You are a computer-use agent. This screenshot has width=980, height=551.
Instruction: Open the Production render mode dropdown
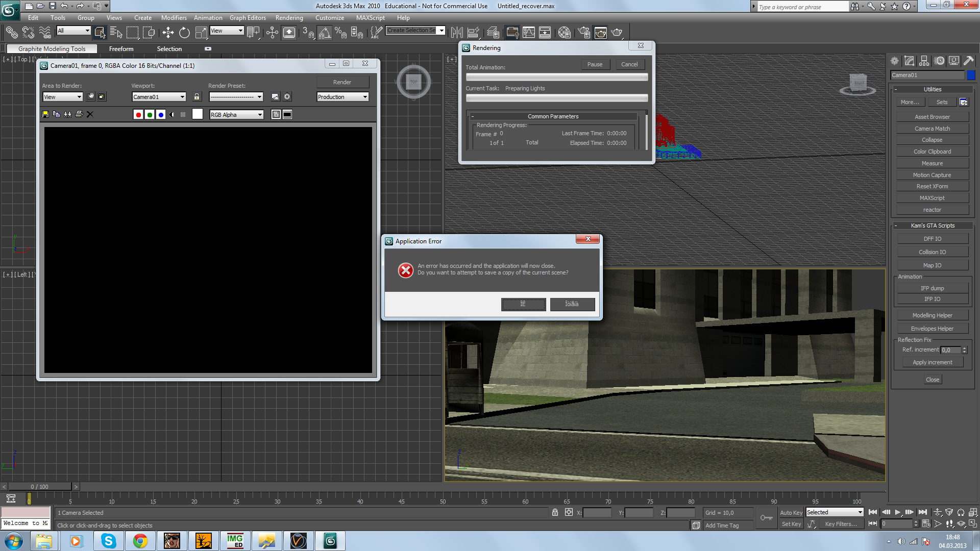point(342,97)
